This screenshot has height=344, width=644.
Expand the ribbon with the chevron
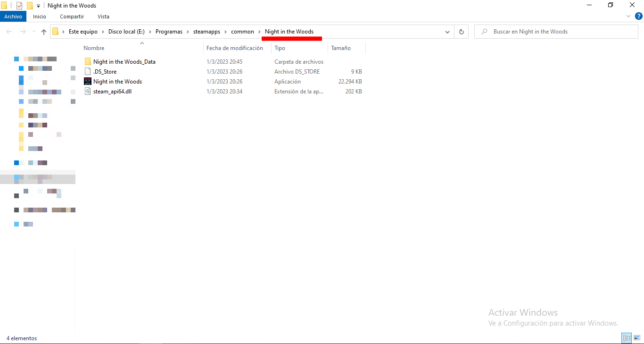coord(628,16)
